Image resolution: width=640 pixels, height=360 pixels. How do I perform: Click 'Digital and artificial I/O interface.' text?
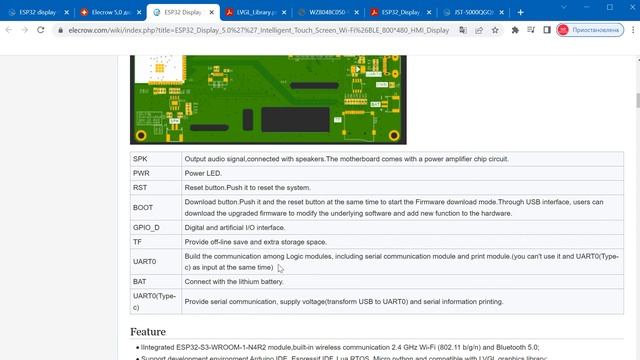coord(235,227)
